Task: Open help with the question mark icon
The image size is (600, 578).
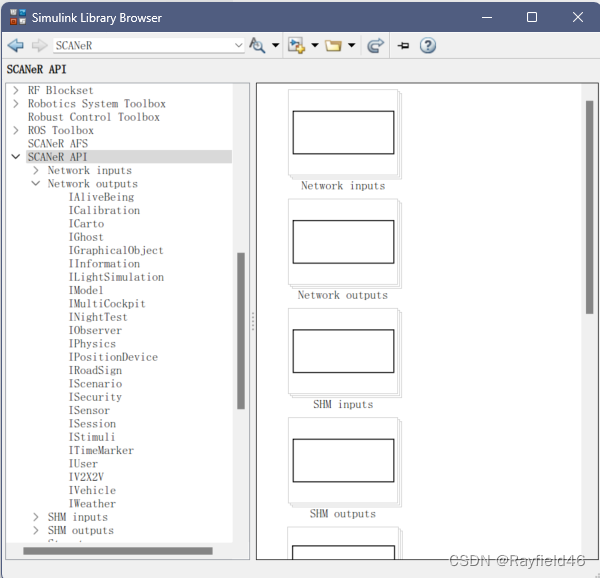Action: click(428, 46)
